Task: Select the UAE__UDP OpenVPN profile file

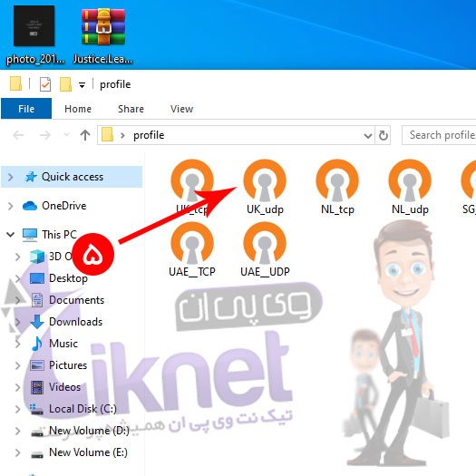Action: click(265, 249)
